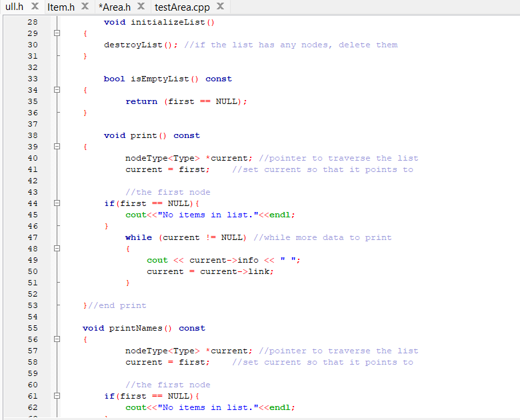
Task: Collapse the isEmptyList block at line 34
Action: (57, 90)
